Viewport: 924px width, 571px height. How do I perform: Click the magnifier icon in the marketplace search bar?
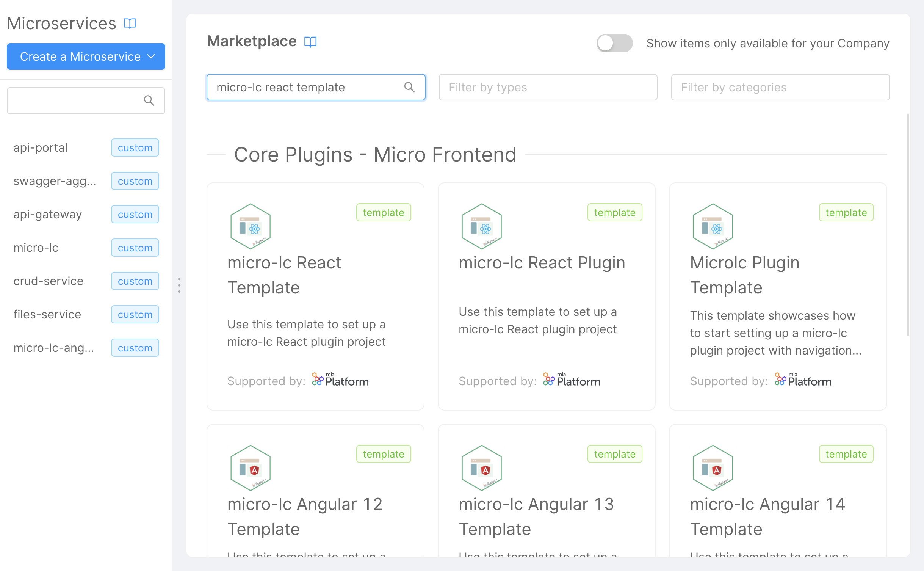(x=409, y=87)
